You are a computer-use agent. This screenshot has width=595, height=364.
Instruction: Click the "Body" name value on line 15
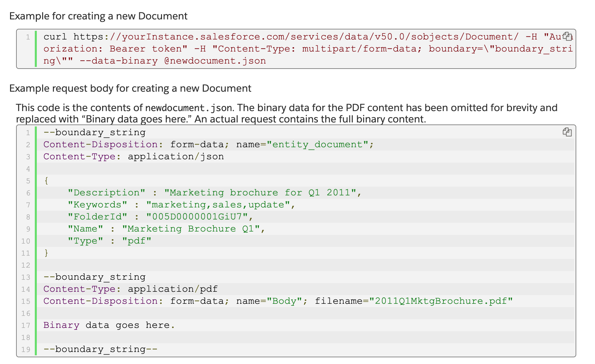(x=284, y=301)
